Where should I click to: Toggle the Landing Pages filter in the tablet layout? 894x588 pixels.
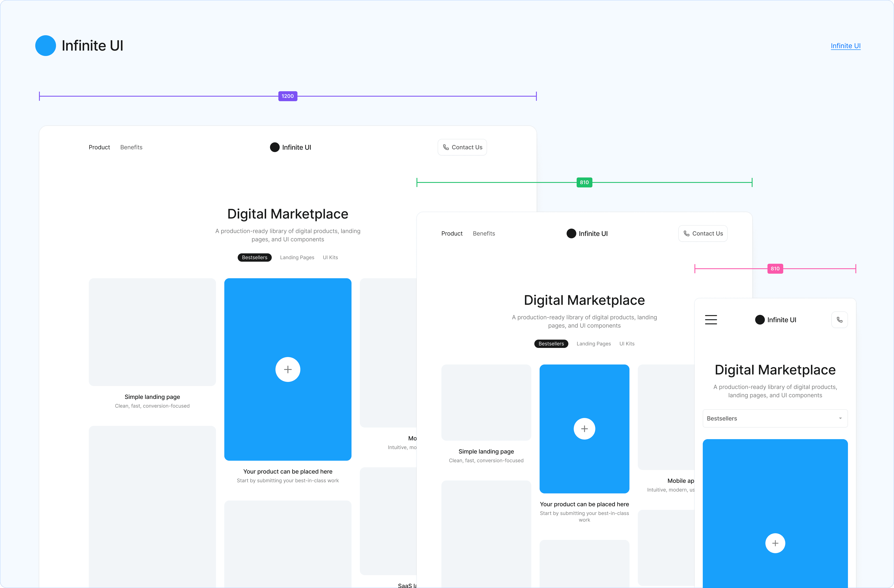pos(594,344)
